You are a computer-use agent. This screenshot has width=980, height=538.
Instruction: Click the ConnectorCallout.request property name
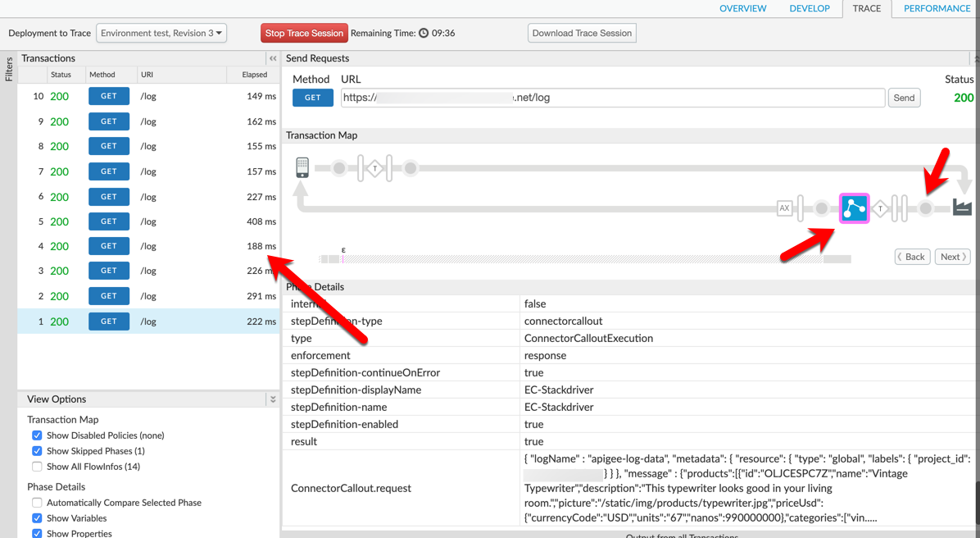click(x=351, y=488)
